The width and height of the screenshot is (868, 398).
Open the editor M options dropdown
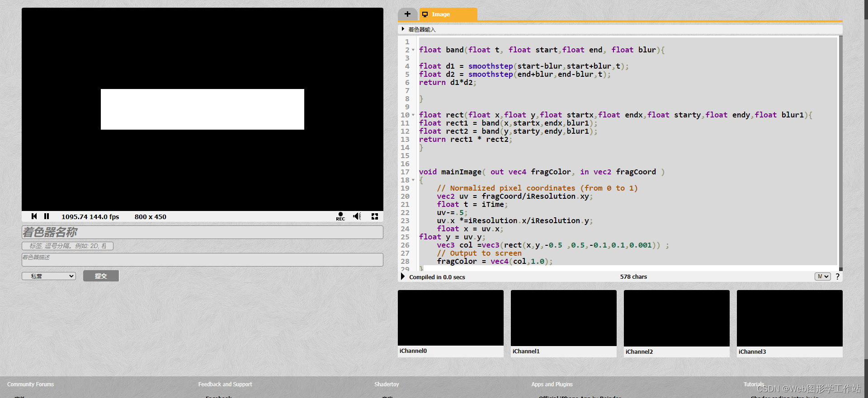(823, 276)
